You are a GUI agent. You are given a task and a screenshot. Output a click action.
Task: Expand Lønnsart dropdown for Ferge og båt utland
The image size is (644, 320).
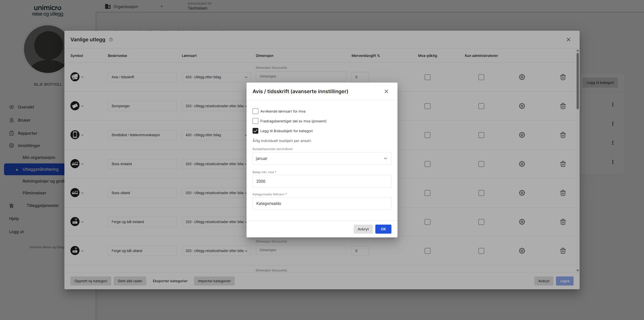[x=216, y=251]
